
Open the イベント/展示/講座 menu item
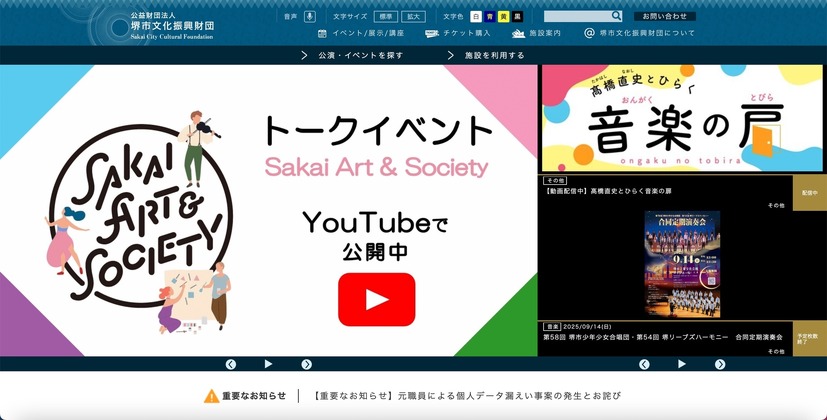tap(368, 33)
